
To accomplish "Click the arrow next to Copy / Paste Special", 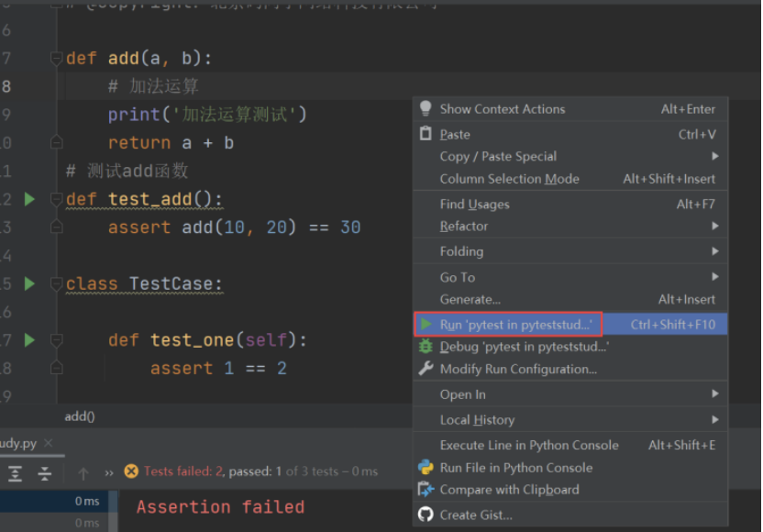I will (714, 156).
